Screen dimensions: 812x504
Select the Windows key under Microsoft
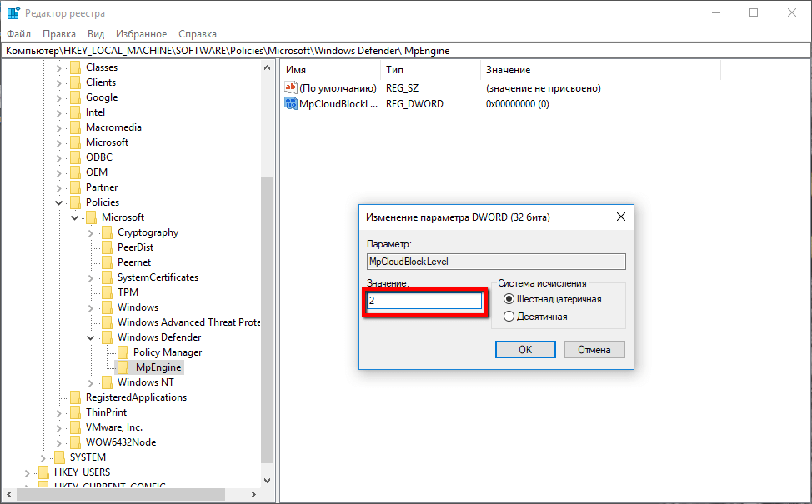[x=138, y=307]
